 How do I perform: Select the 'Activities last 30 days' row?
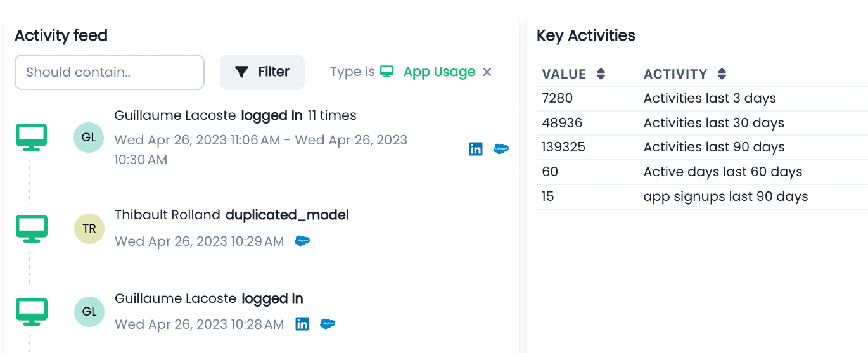(701, 123)
